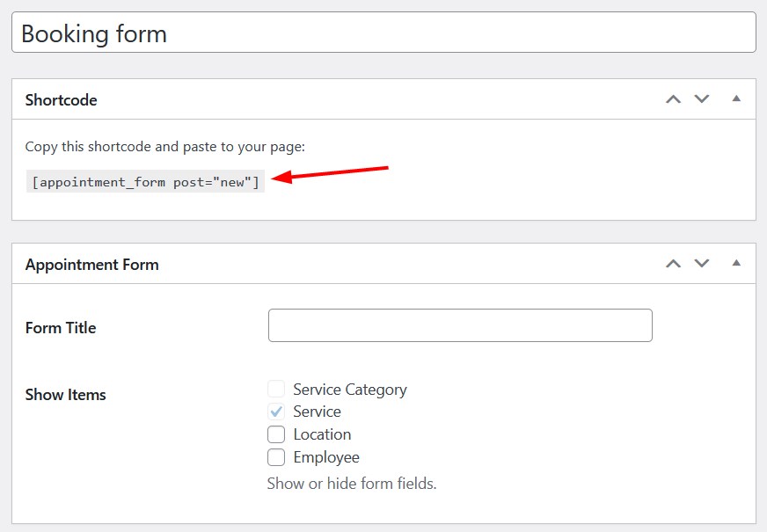This screenshot has height=532, width=767.
Task: Click the Form Title label
Action: tap(61, 328)
